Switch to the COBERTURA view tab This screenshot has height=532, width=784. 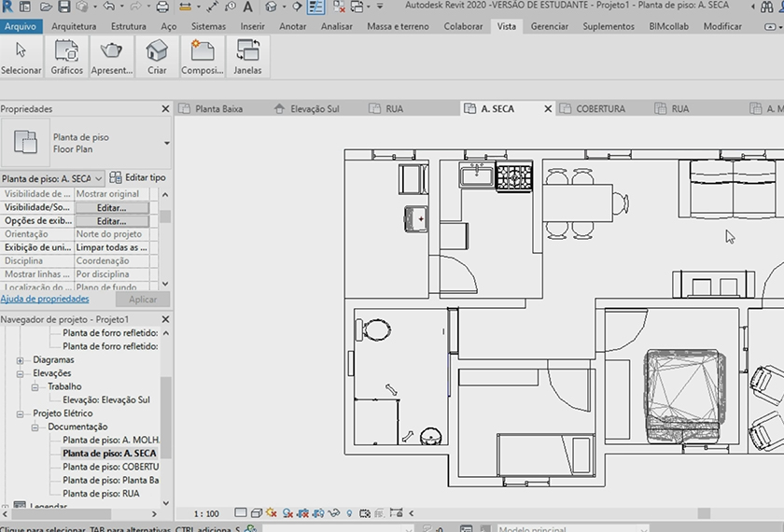[600, 109]
